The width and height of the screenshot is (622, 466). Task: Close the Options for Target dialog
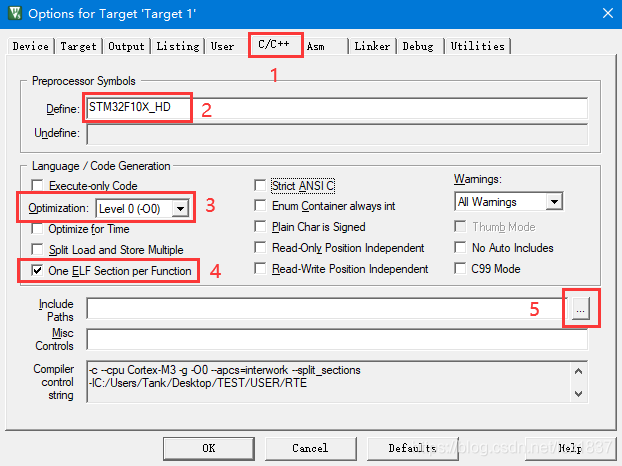[607, 13]
